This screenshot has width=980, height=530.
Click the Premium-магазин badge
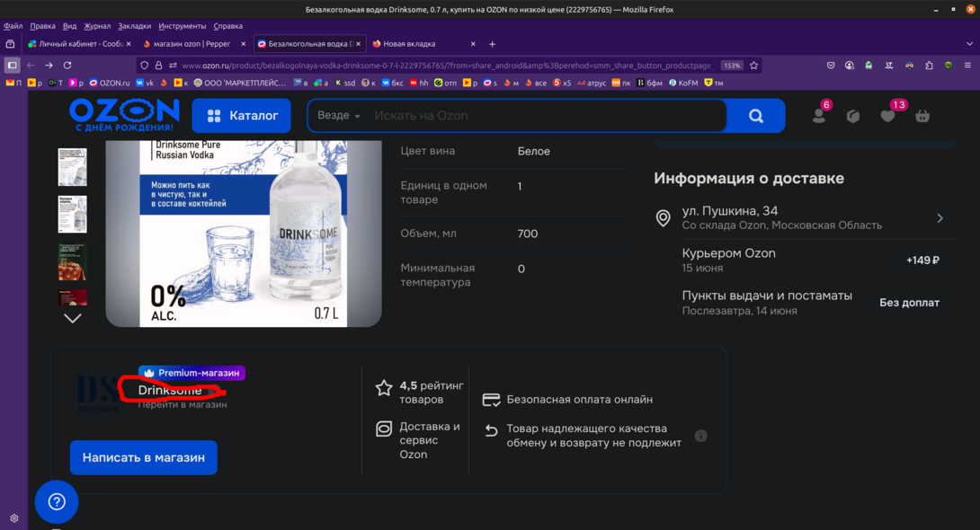coord(192,373)
